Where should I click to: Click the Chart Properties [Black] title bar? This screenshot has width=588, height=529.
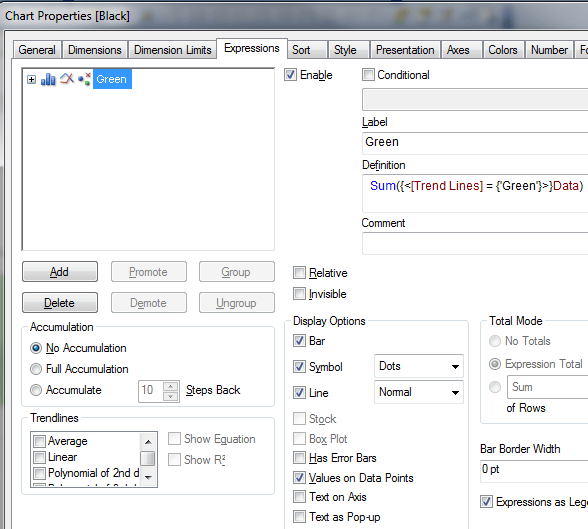pos(294,16)
